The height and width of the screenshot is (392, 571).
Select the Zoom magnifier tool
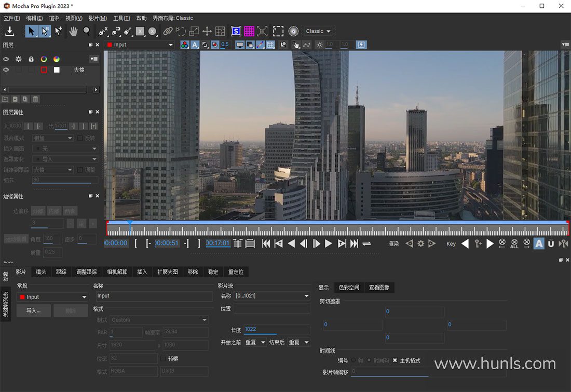coord(87,31)
